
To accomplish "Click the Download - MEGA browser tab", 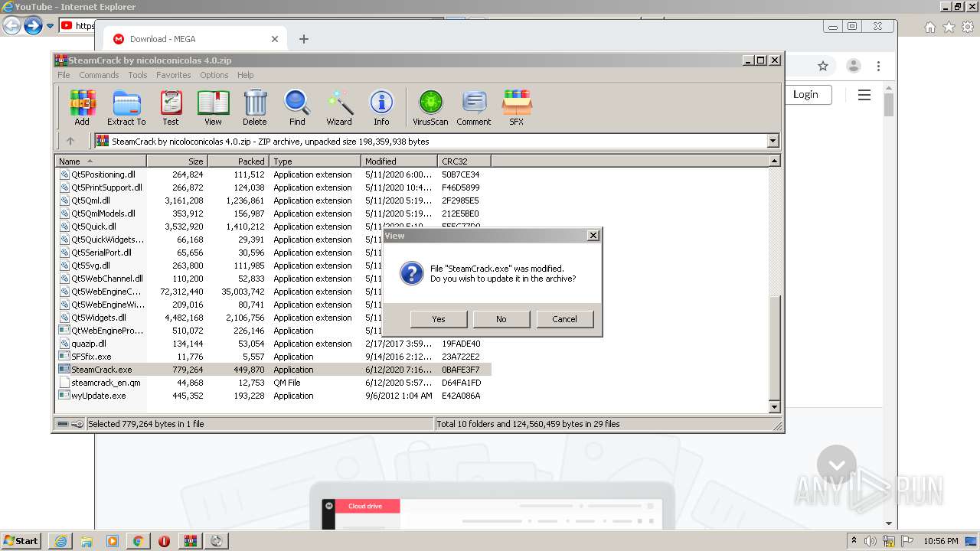I will (195, 39).
